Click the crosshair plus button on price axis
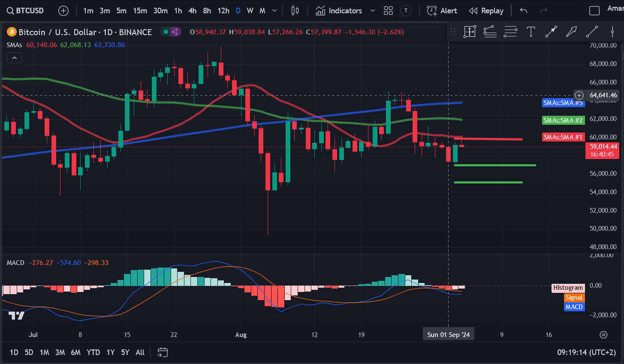Screen dimensions: 624x364 579,95
